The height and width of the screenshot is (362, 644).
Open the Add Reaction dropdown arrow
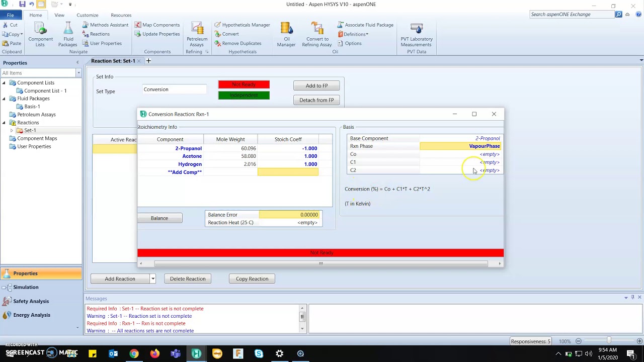pyautogui.click(x=152, y=279)
